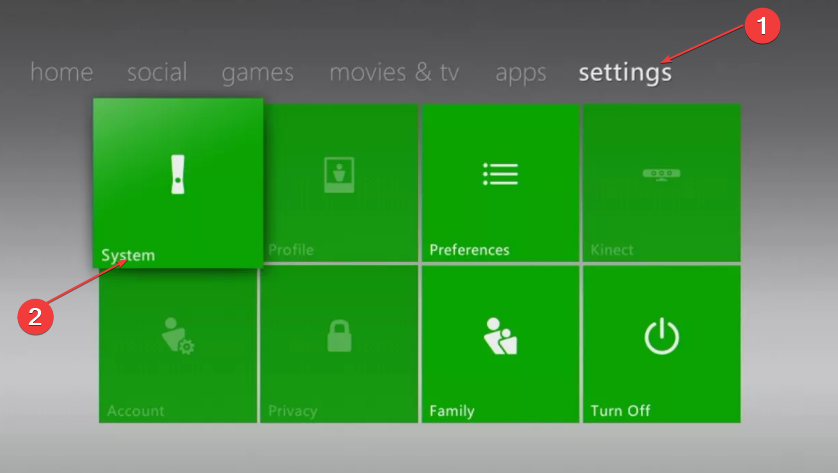Open the System label
The image size is (838, 473).
[128, 255]
